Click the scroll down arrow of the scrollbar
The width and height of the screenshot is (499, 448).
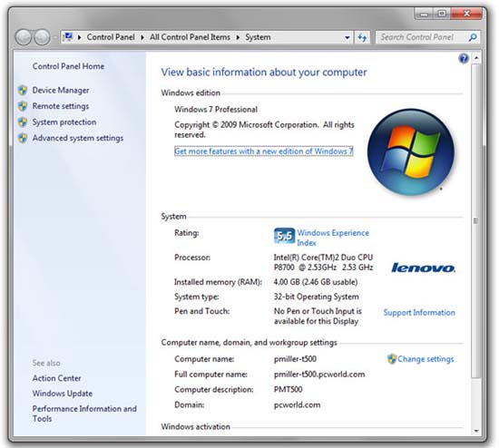(476, 431)
